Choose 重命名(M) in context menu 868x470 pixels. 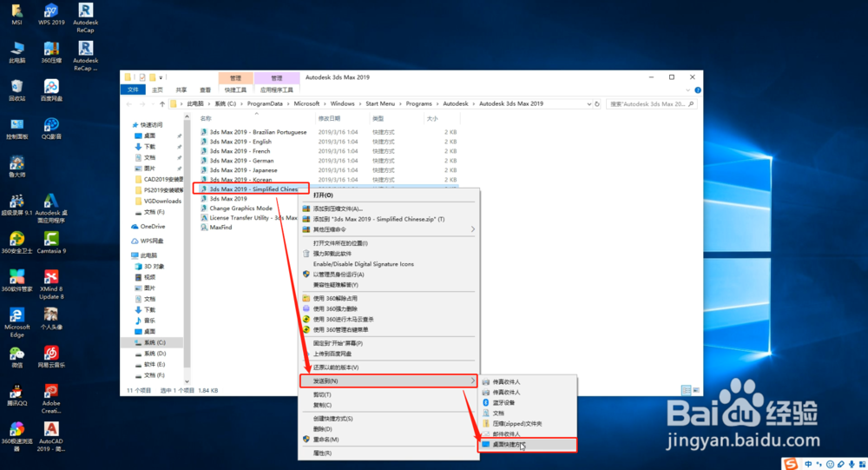pos(389,440)
